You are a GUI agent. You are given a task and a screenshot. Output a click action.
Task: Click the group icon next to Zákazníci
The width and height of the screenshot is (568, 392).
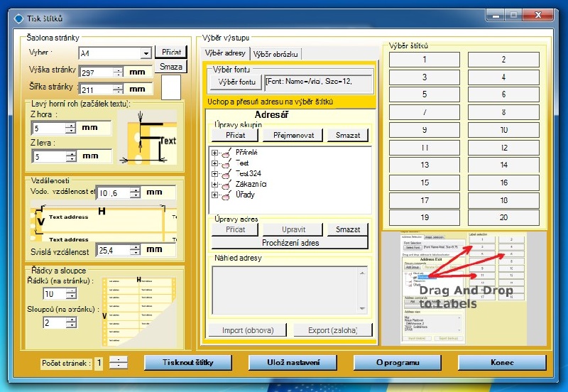(226, 184)
